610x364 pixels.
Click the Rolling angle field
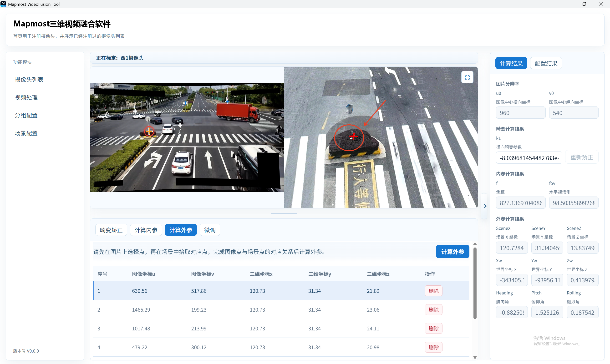tap(583, 313)
